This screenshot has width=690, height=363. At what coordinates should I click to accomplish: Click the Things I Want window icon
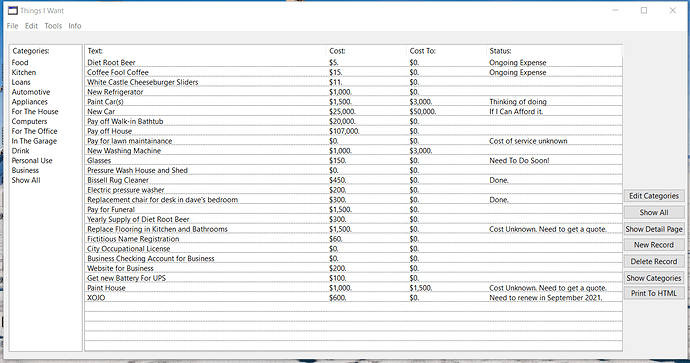(x=13, y=10)
